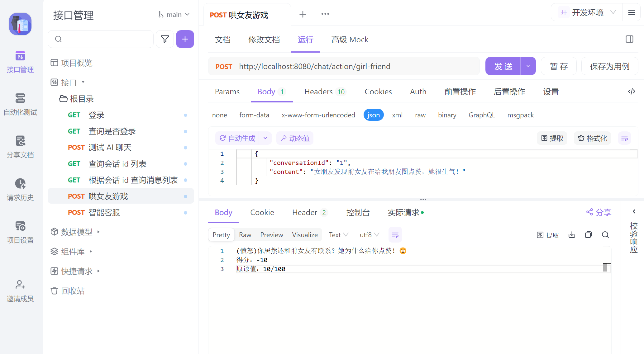The image size is (644, 354).
Task: Click the purple plus add button
Action: (x=185, y=39)
